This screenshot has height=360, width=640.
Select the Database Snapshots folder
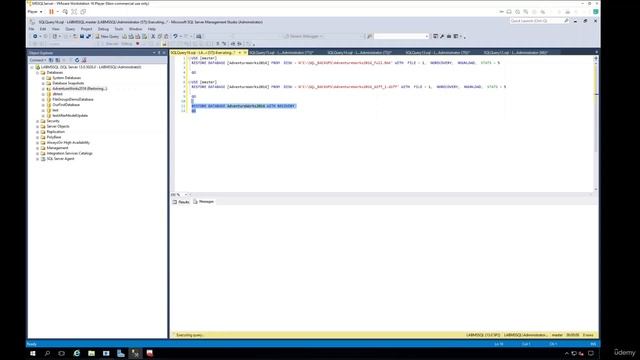point(68,83)
